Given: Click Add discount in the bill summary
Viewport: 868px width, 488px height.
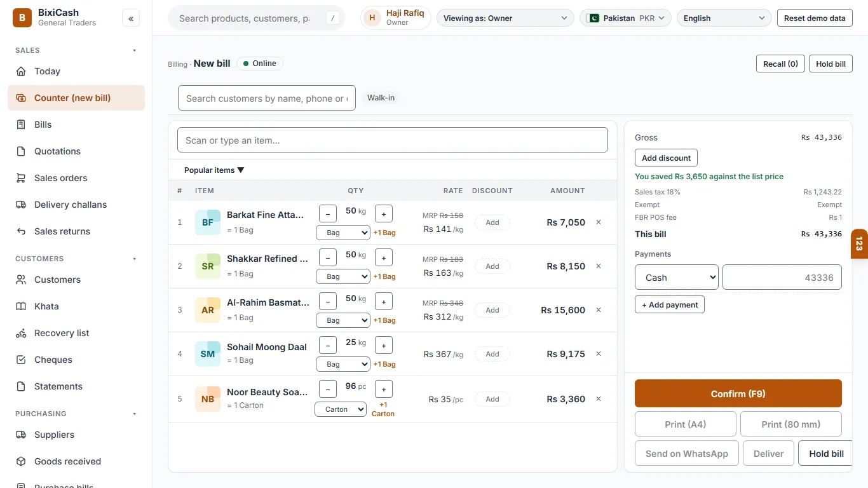Looking at the screenshot, I should click(667, 158).
